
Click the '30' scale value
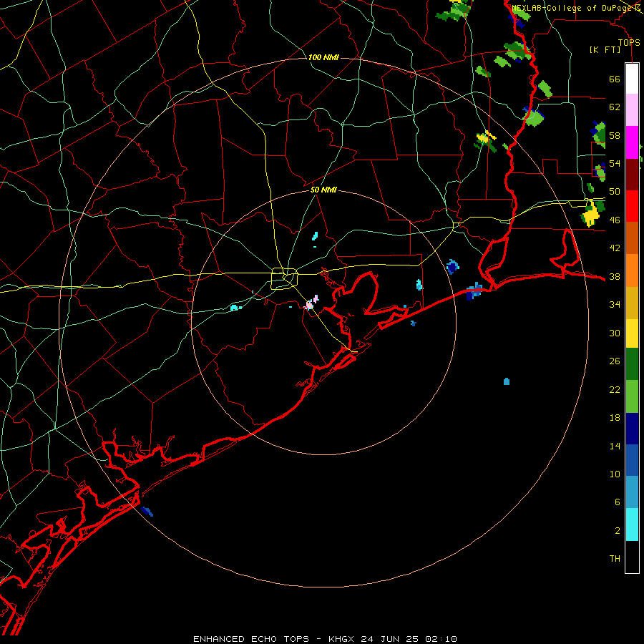pyautogui.click(x=615, y=333)
